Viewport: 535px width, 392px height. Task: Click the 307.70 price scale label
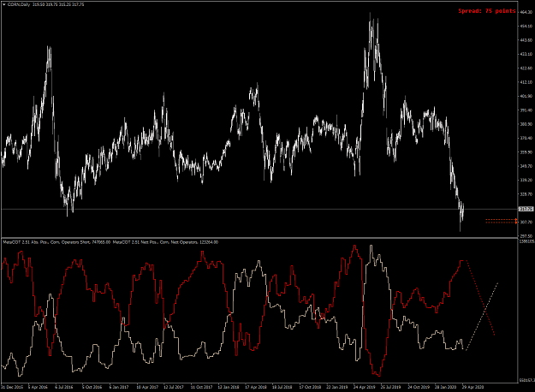(526, 222)
